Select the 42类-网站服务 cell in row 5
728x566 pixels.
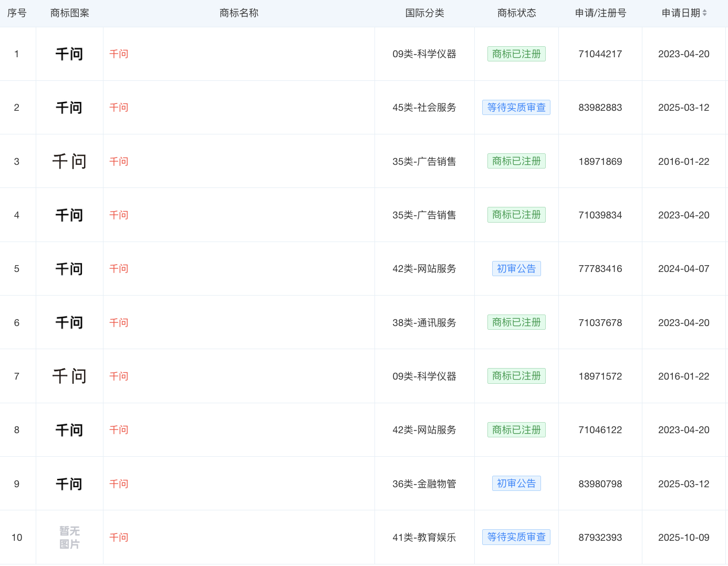[x=424, y=269]
